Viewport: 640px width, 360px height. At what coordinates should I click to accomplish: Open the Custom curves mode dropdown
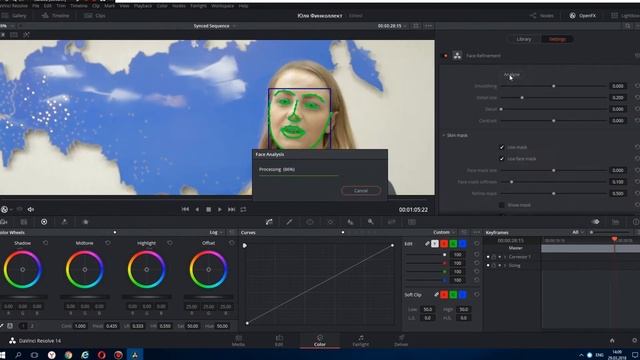point(444,232)
